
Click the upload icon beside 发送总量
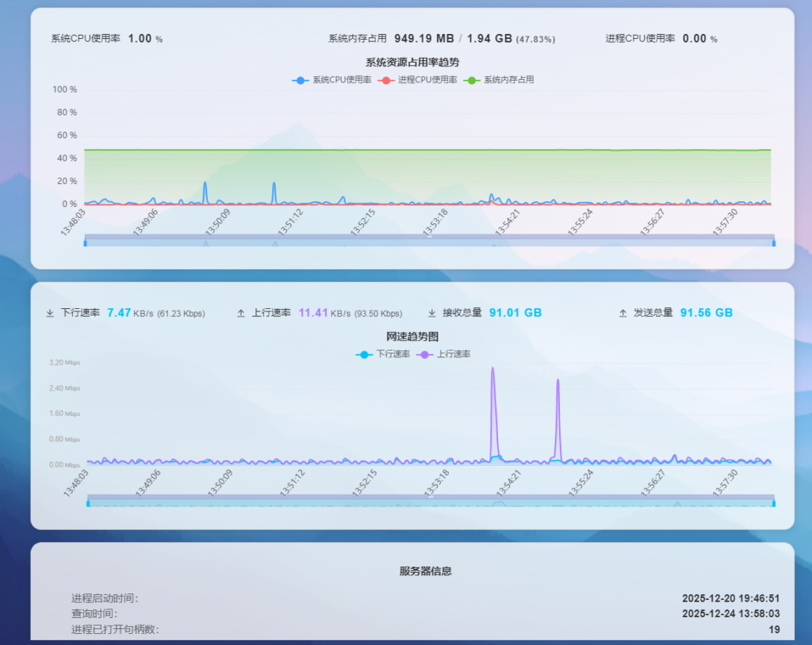pos(623,313)
